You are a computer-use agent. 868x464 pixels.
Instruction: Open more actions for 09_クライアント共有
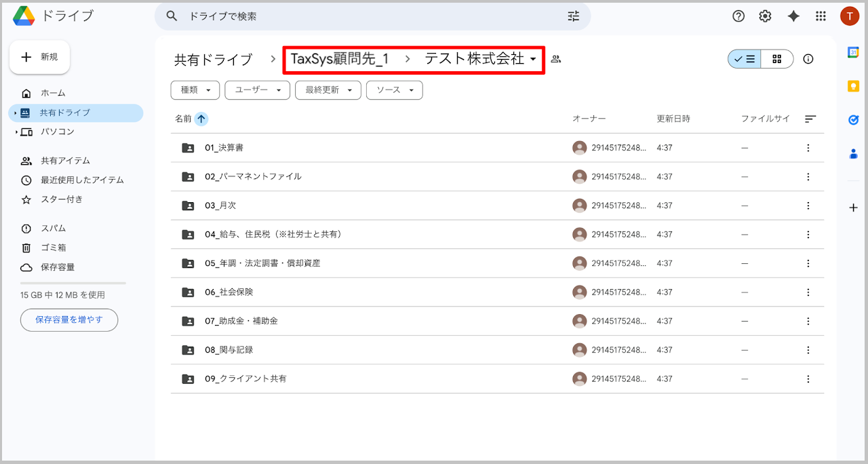click(808, 379)
